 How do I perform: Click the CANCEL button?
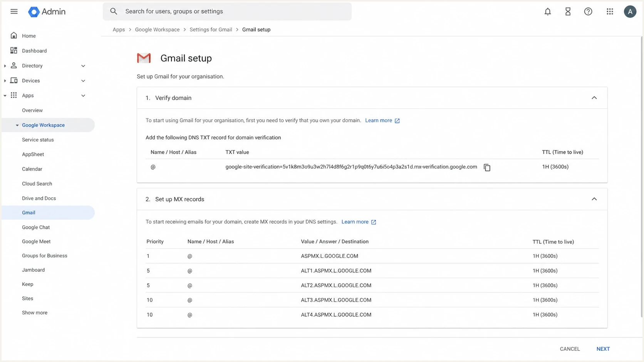pyautogui.click(x=570, y=349)
